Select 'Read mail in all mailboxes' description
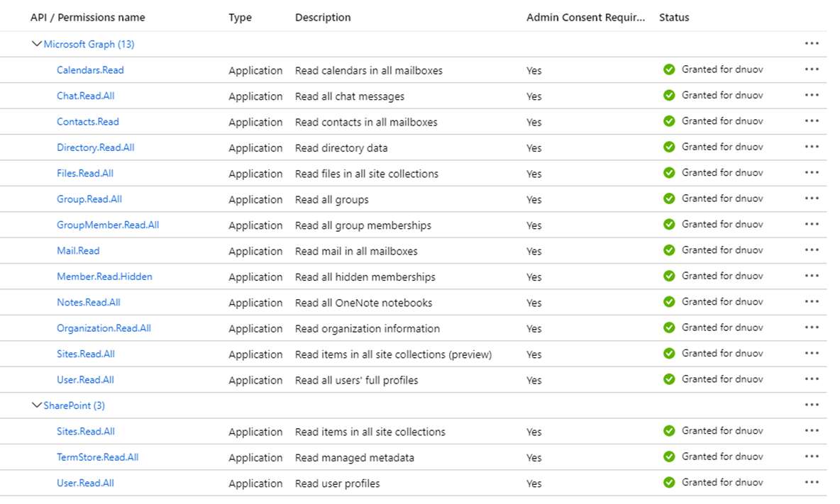Viewport: 840px width, 504px height. coord(356,251)
